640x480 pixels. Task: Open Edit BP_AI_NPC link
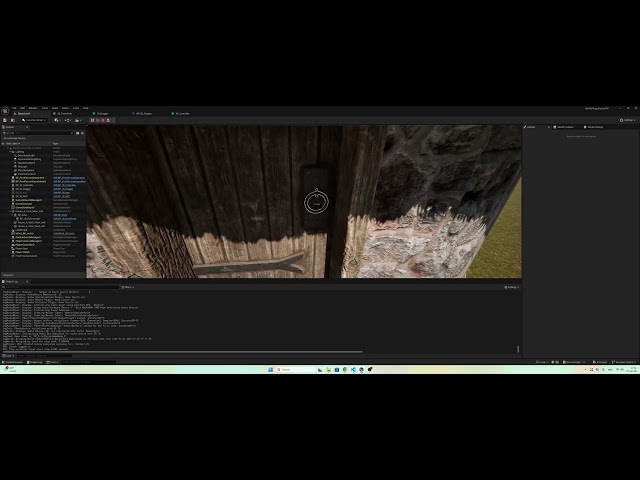click(x=62, y=196)
